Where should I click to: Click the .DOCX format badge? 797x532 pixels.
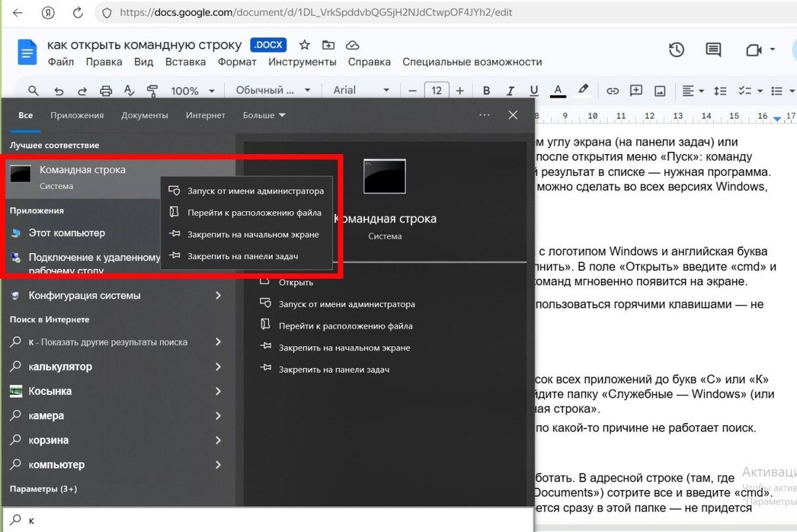268,45
